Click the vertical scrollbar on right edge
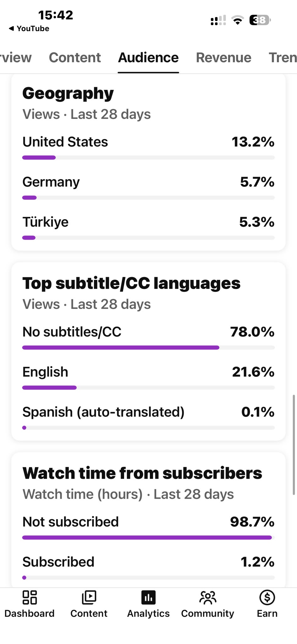 (x=294, y=445)
